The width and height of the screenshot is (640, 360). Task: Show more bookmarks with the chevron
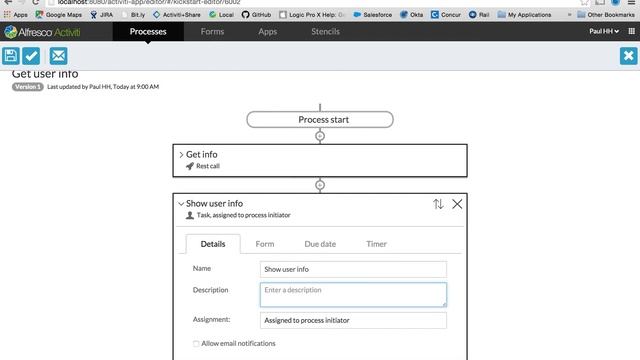[569, 15]
